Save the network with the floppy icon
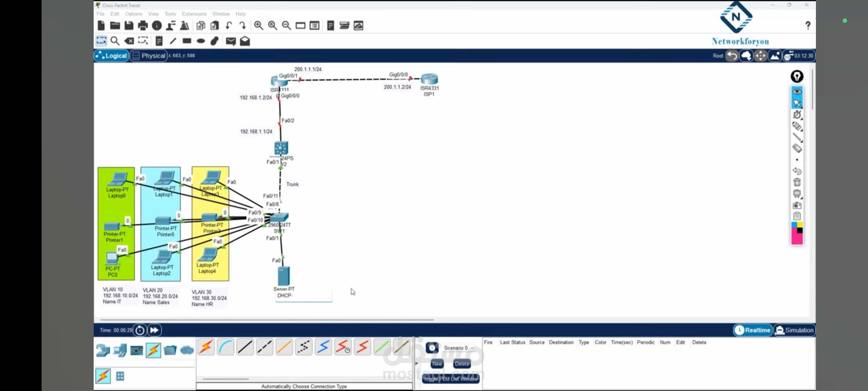868x391 pixels. [129, 26]
